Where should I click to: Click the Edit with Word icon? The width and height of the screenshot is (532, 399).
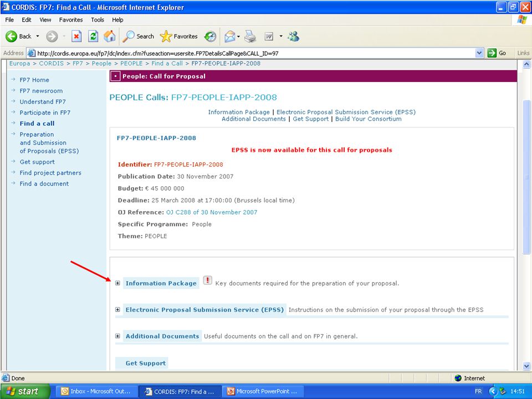pos(269,37)
